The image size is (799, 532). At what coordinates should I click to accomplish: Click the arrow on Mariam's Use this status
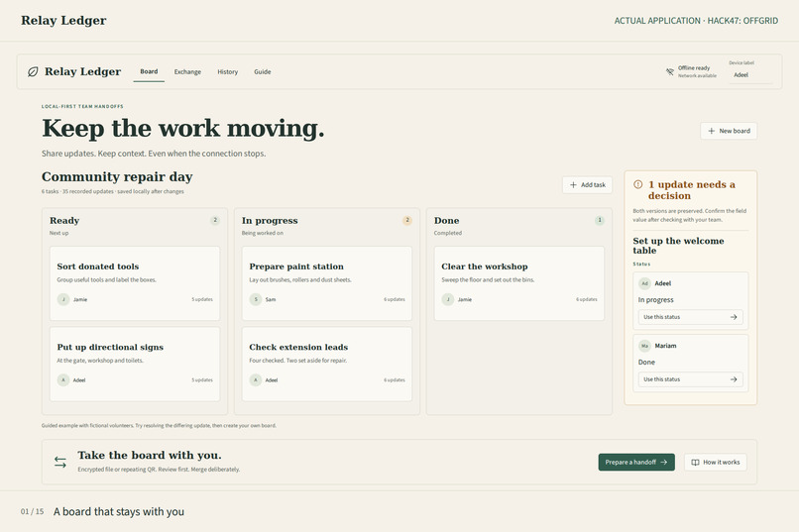coord(734,379)
